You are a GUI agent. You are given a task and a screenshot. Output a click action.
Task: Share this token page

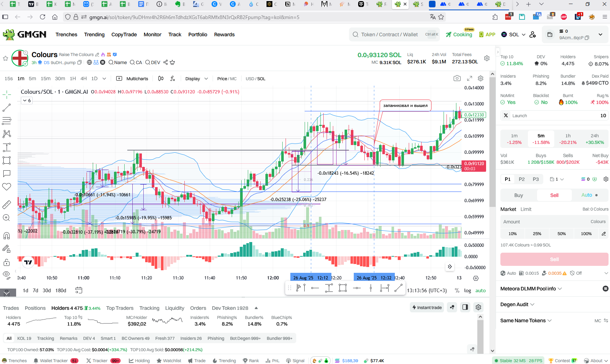165,63
